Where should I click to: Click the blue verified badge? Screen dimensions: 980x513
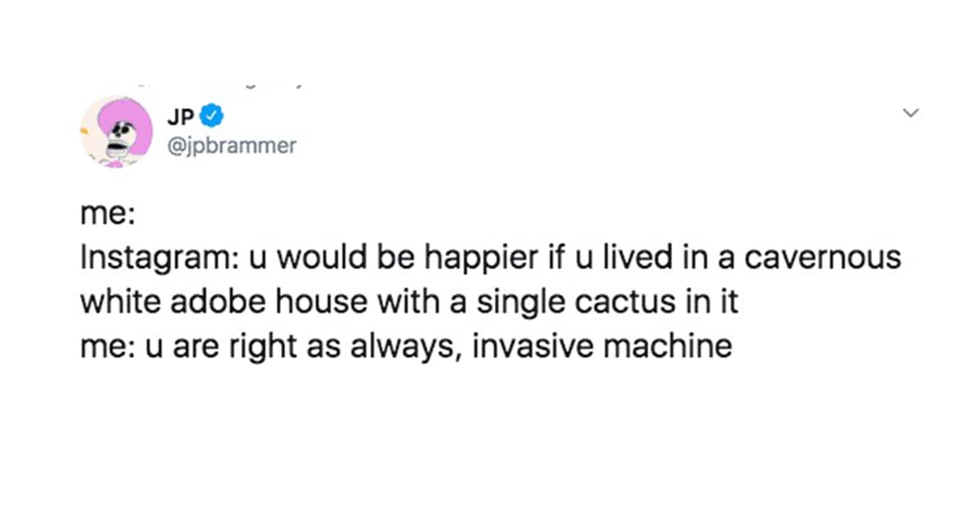[x=212, y=118]
